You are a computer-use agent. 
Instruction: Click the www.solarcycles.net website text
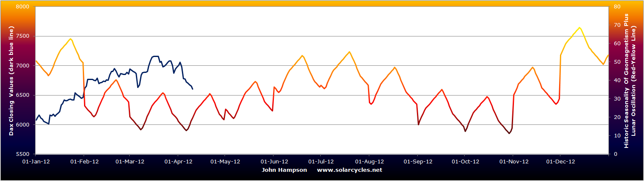349,170
